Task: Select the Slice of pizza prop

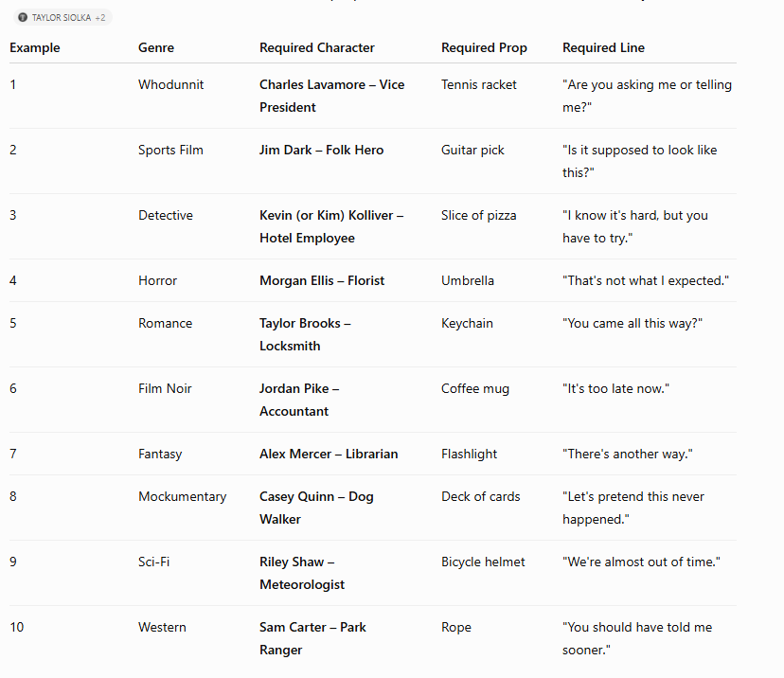Action: pyautogui.click(x=478, y=216)
